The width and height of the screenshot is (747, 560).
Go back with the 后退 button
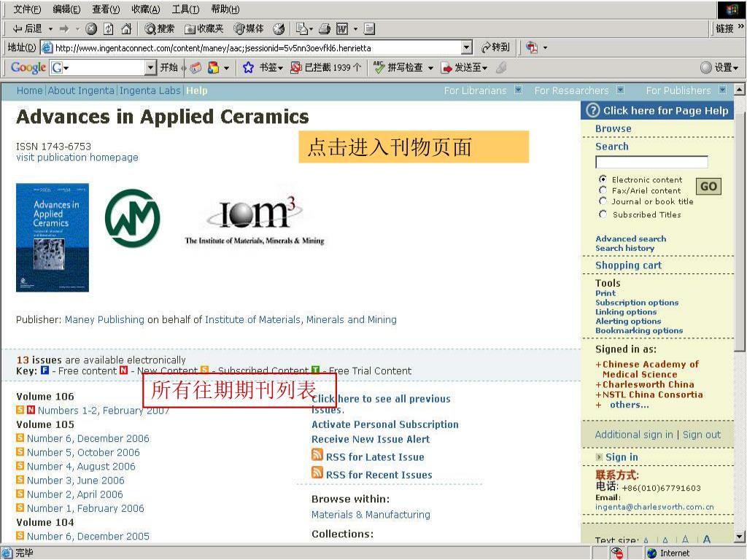coord(27,29)
